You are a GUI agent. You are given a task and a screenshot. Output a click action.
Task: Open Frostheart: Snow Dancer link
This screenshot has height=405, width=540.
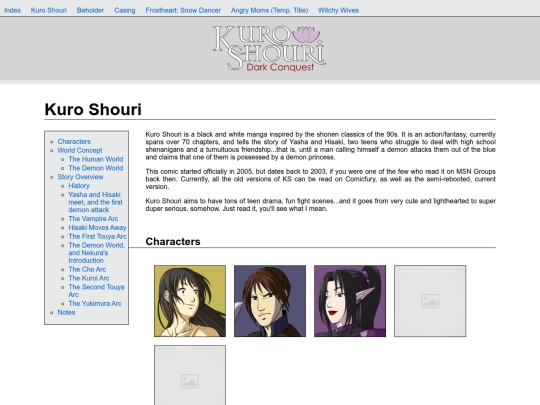click(x=183, y=10)
